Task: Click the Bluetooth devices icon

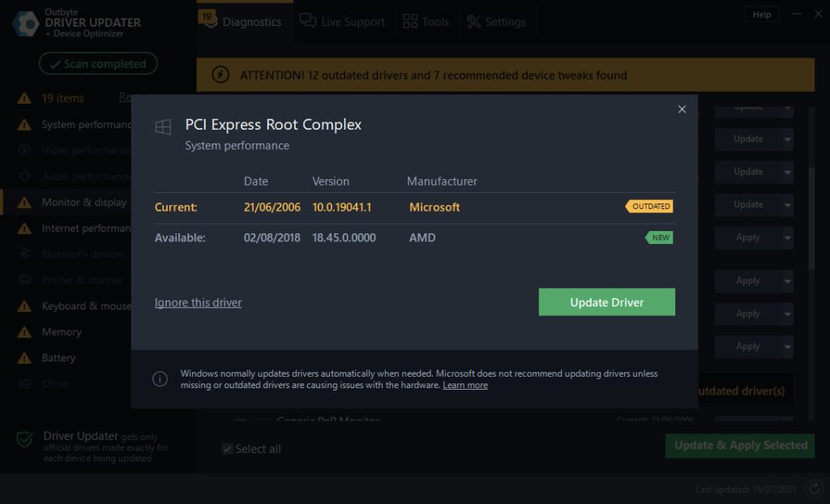Action: 24,254
